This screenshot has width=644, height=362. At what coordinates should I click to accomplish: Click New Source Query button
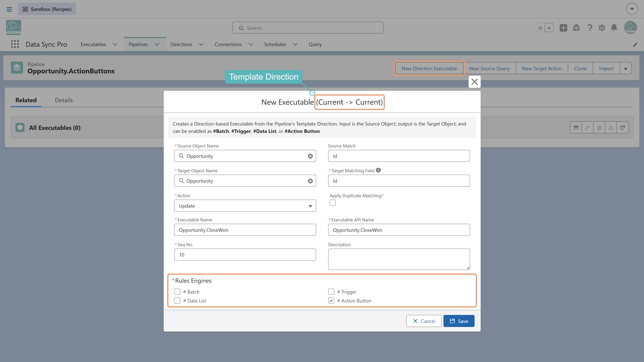point(489,68)
